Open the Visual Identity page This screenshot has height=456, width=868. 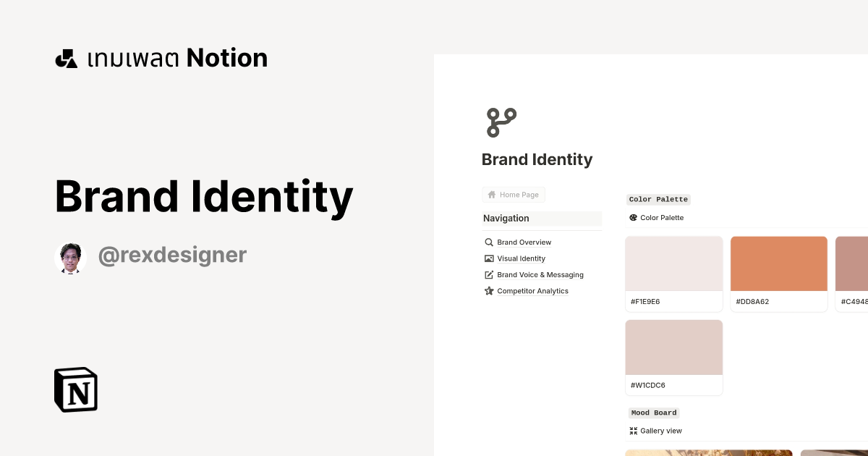pyautogui.click(x=521, y=258)
